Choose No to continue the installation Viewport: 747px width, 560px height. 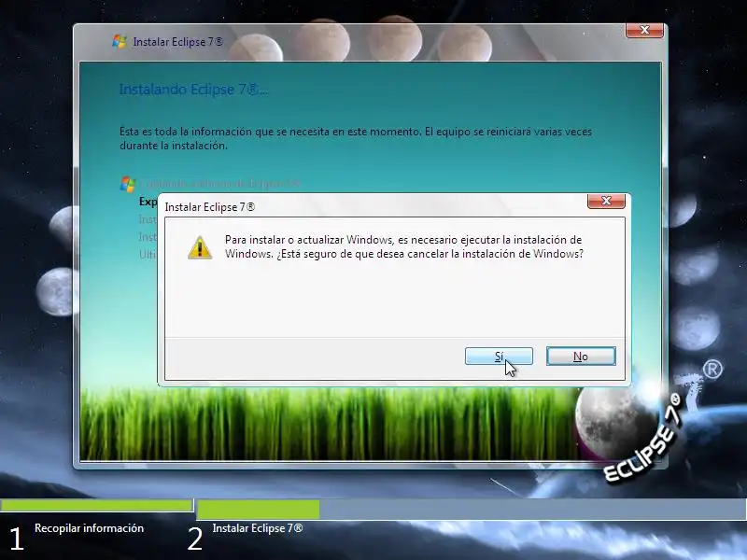pyautogui.click(x=581, y=357)
